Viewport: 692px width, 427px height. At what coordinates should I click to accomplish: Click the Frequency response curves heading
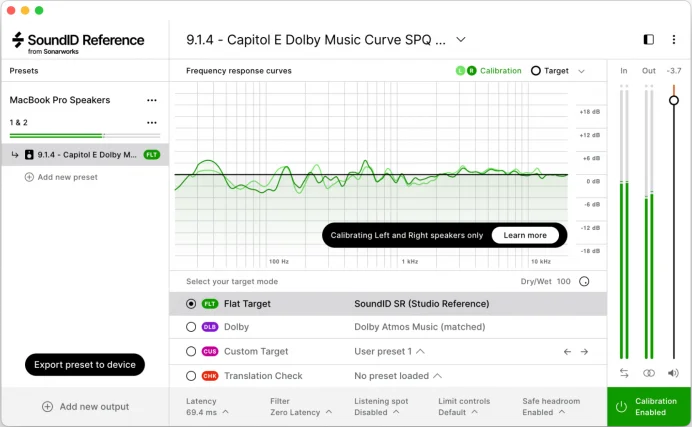[239, 71]
